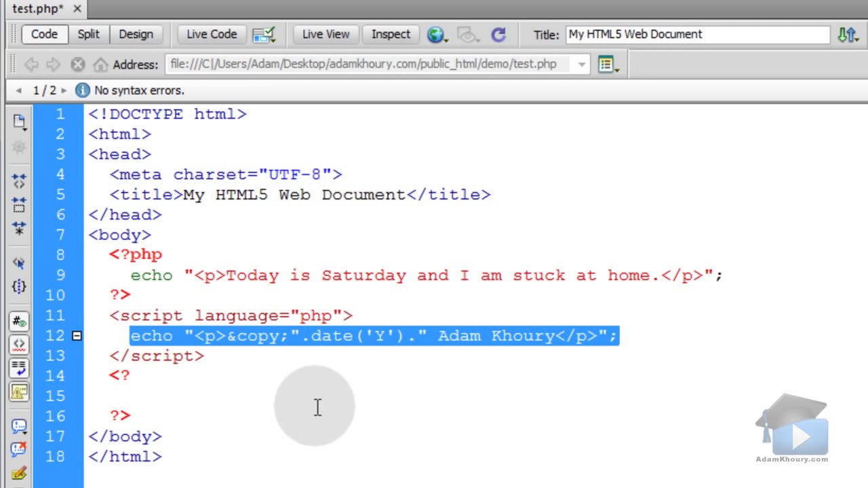This screenshot has height=488, width=868.
Task: Click the browser Forward arrow
Action: point(54,64)
